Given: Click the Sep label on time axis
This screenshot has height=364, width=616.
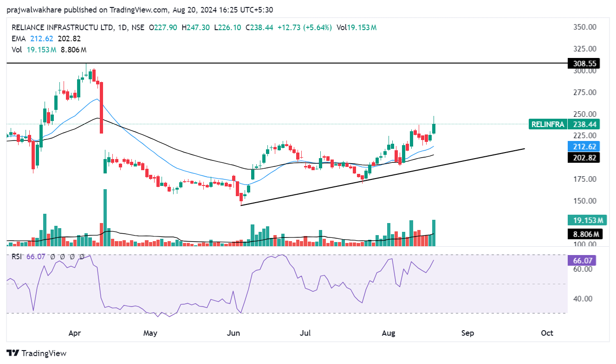Looking at the screenshot, I should tap(468, 333).
